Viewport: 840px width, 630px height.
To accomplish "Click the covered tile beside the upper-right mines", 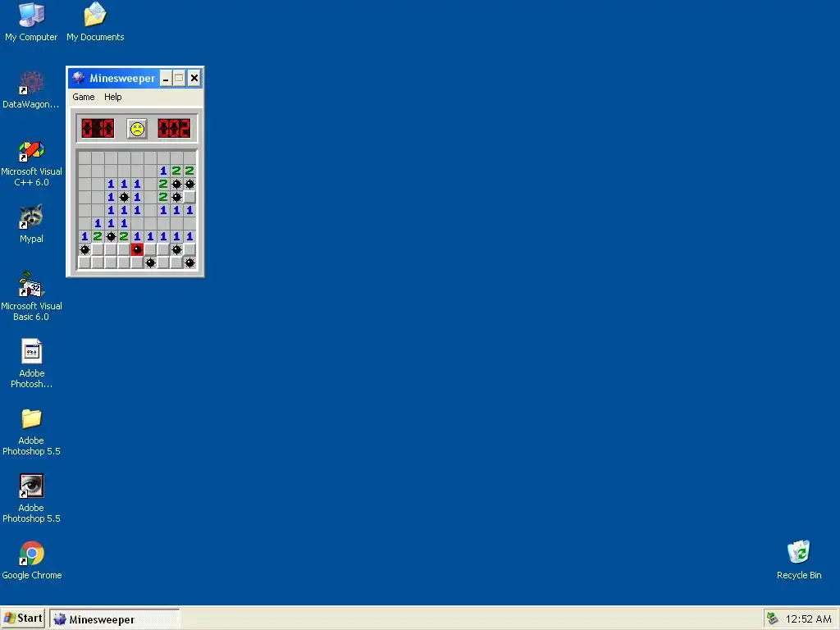I will point(189,197).
